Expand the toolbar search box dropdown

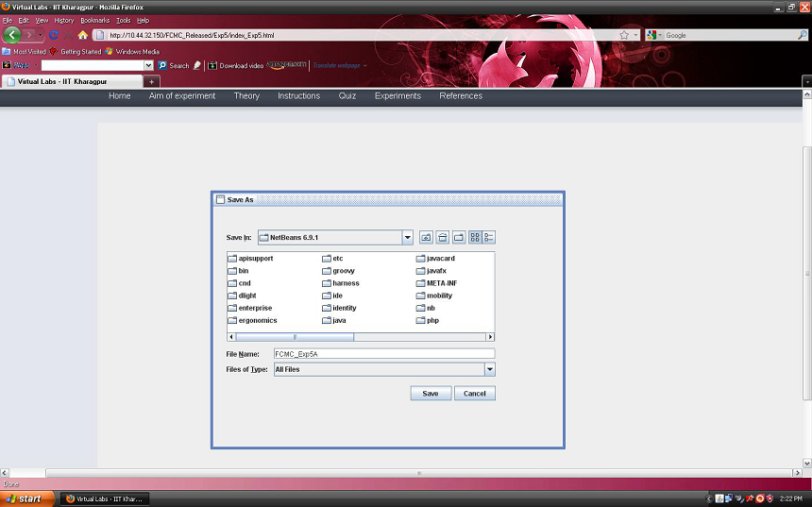(148, 65)
